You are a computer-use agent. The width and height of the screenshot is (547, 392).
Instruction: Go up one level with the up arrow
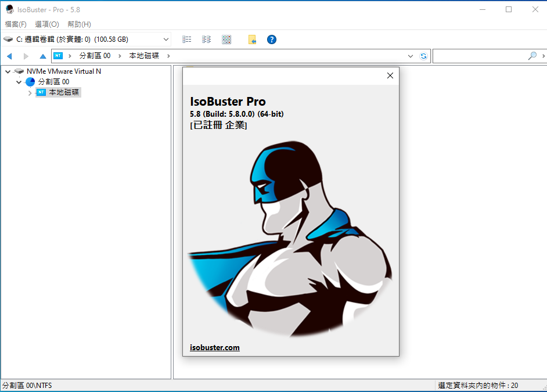pos(42,56)
